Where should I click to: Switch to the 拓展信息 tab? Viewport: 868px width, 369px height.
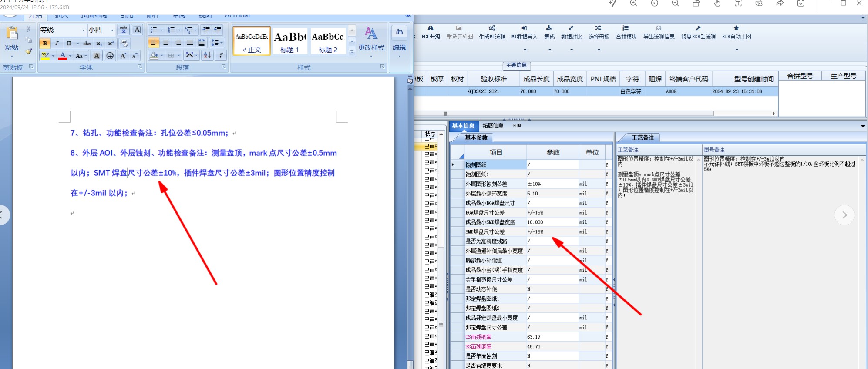[x=493, y=126]
